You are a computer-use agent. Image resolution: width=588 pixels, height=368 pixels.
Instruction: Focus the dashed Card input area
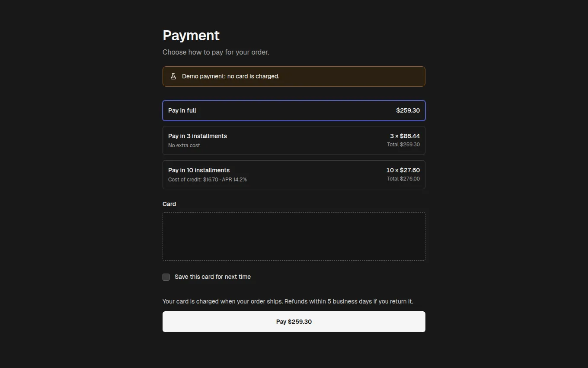294,236
